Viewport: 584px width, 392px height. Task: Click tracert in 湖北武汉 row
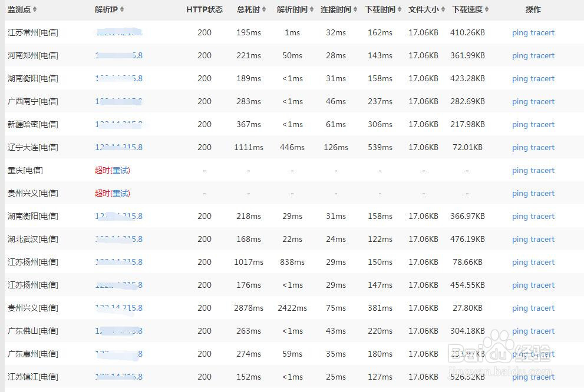(x=543, y=240)
